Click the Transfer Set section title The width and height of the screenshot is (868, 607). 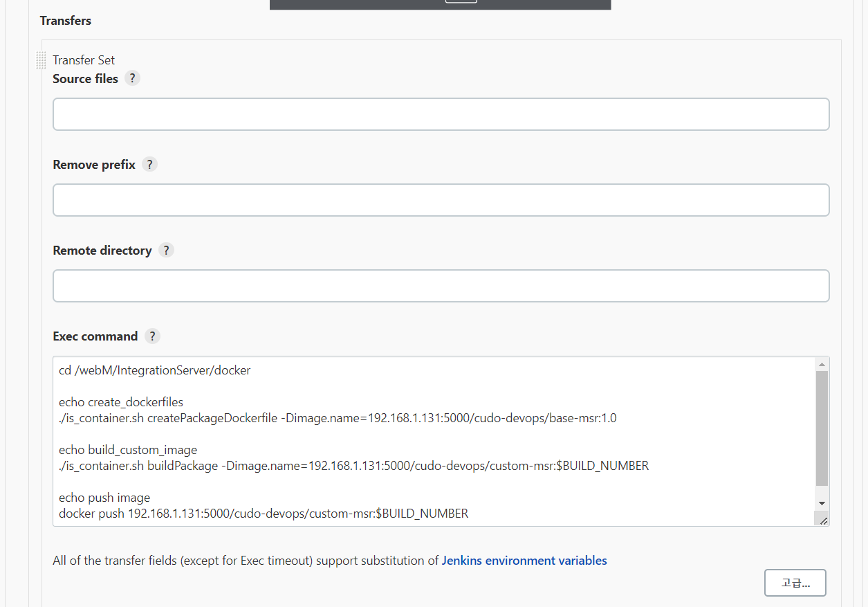coord(84,60)
